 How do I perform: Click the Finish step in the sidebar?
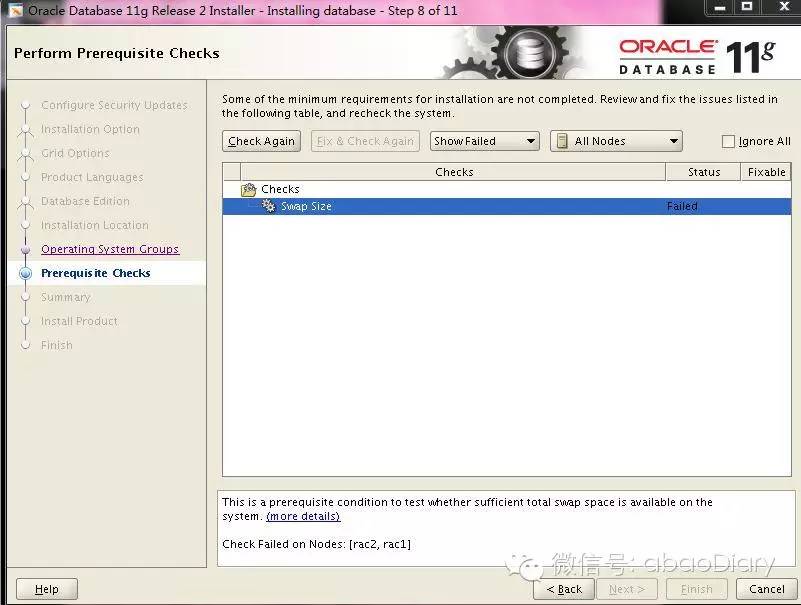(57, 345)
